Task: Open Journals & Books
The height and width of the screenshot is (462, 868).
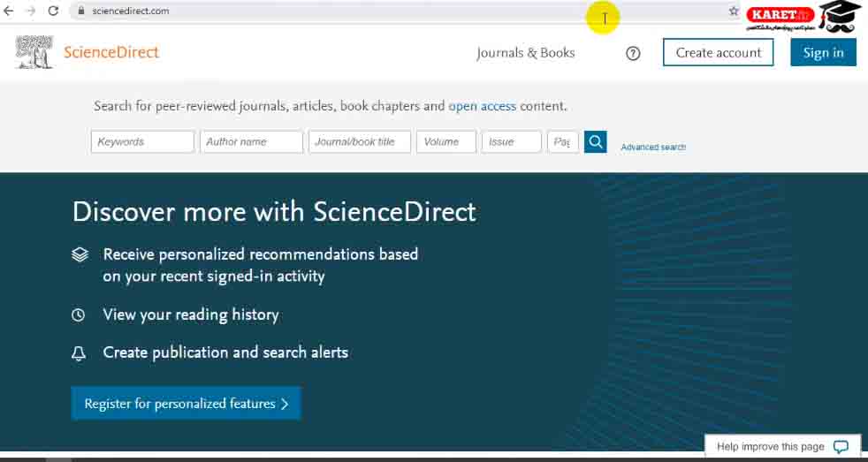Action: pyautogui.click(x=525, y=53)
